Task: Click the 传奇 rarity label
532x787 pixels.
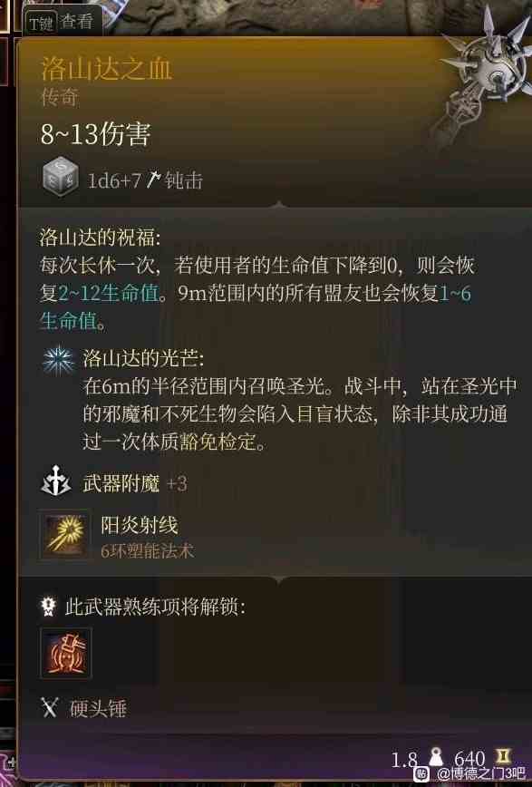Action: [60, 97]
